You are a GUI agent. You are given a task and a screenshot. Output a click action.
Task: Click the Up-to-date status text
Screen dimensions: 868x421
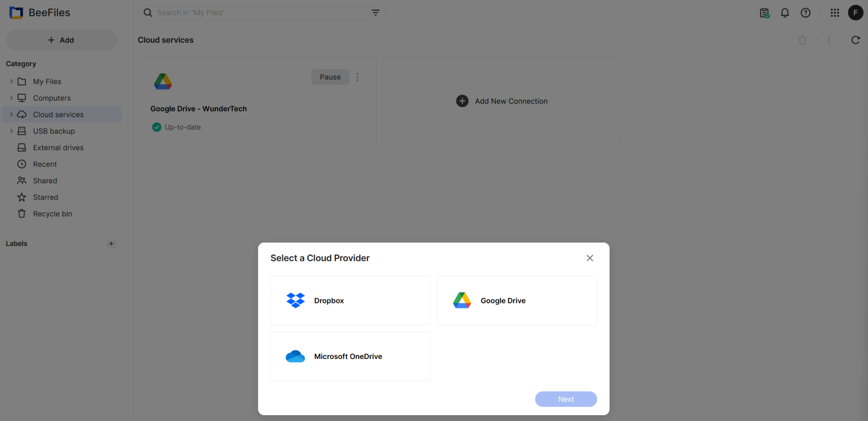183,127
